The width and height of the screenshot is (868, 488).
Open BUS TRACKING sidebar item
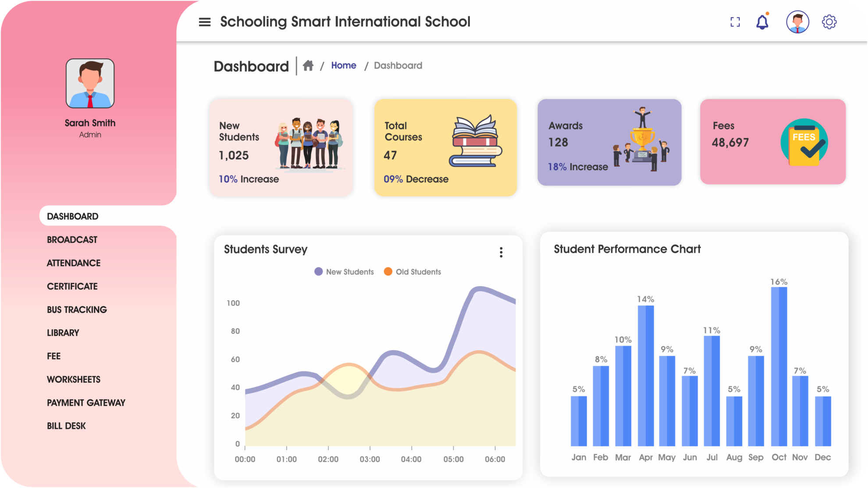coord(77,310)
